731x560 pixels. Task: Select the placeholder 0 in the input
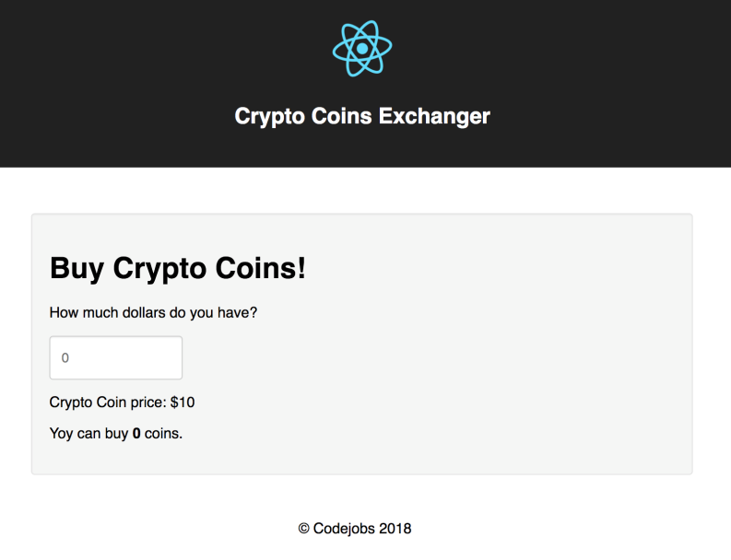[x=65, y=358]
